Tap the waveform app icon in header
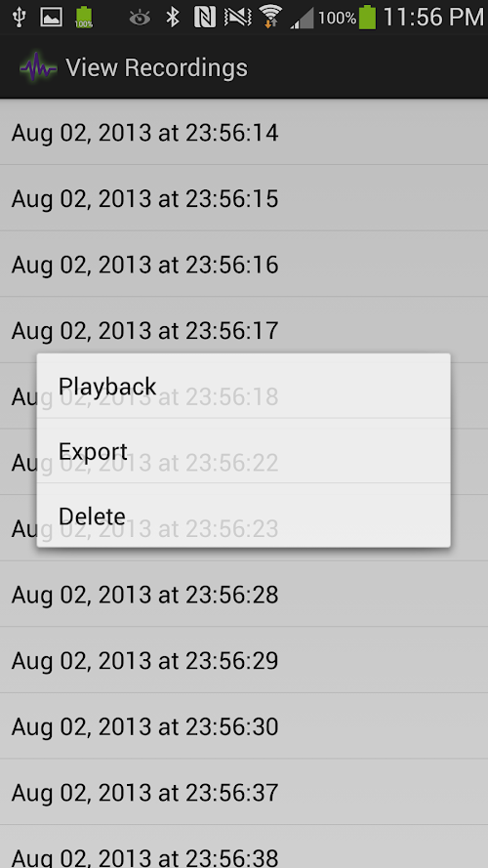Screen dimensions: 488x868 (38, 67)
